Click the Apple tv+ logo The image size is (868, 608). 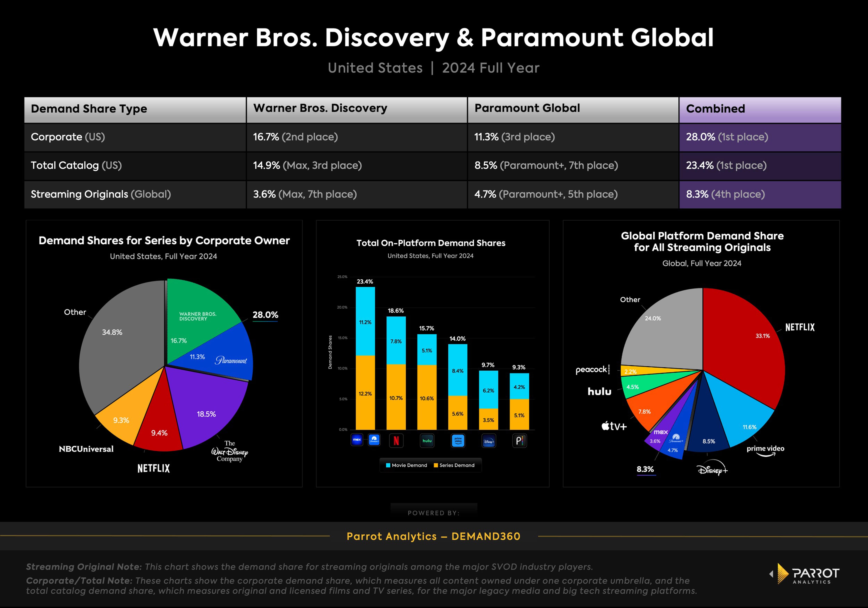(614, 426)
